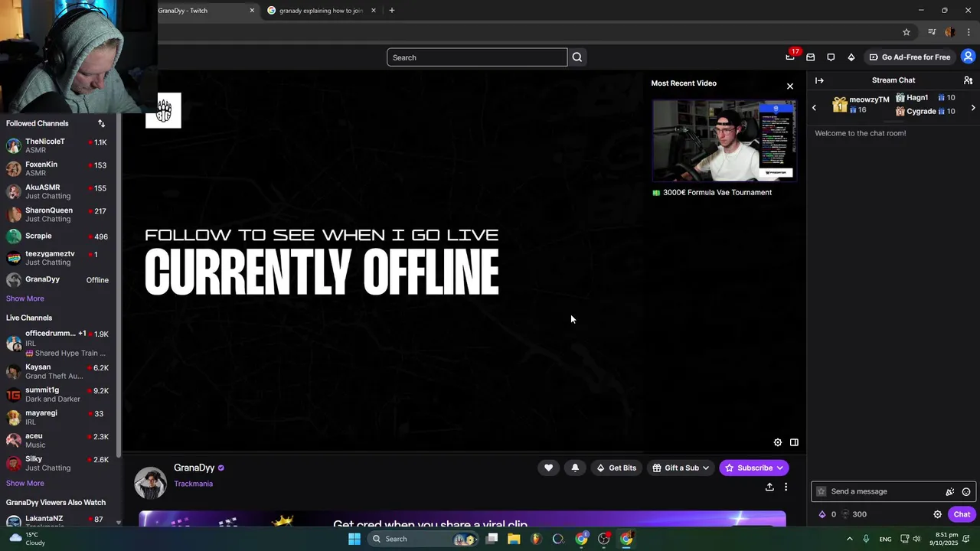The width and height of the screenshot is (980, 551).
Task: Toggle notifications bell for GranaDyy
Action: click(x=575, y=468)
